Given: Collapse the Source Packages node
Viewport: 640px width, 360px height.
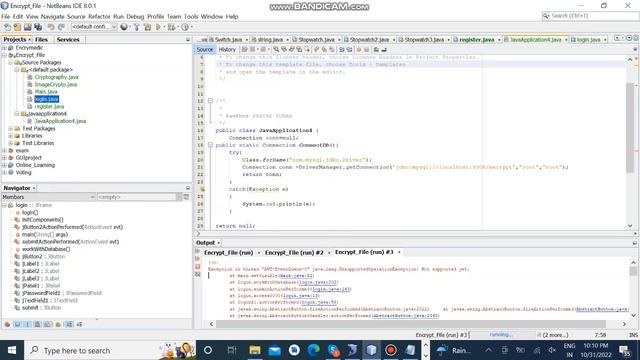Looking at the screenshot, I should [x=11, y=62].
